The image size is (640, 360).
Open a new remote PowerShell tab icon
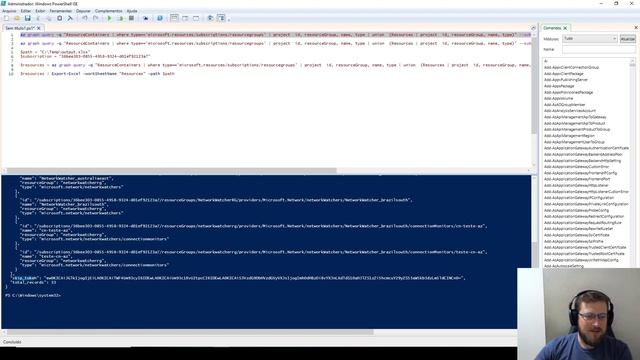(146, 18)
